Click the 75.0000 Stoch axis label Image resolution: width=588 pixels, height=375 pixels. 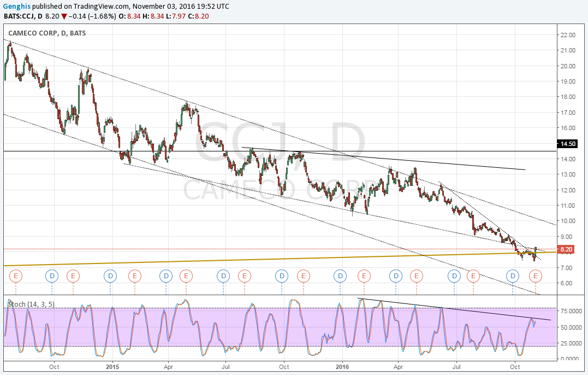pyautogui.click(x=572, y=311)
